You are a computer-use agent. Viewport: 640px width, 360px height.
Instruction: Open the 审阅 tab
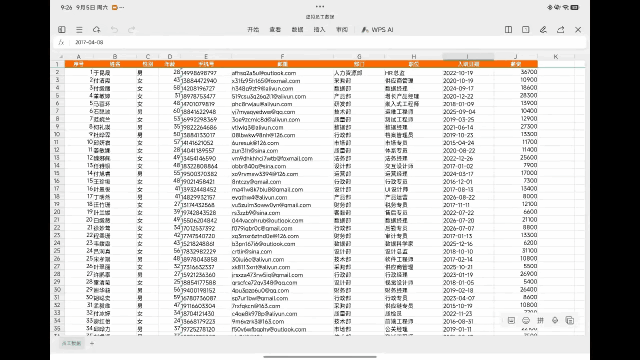tap(342, 29)
